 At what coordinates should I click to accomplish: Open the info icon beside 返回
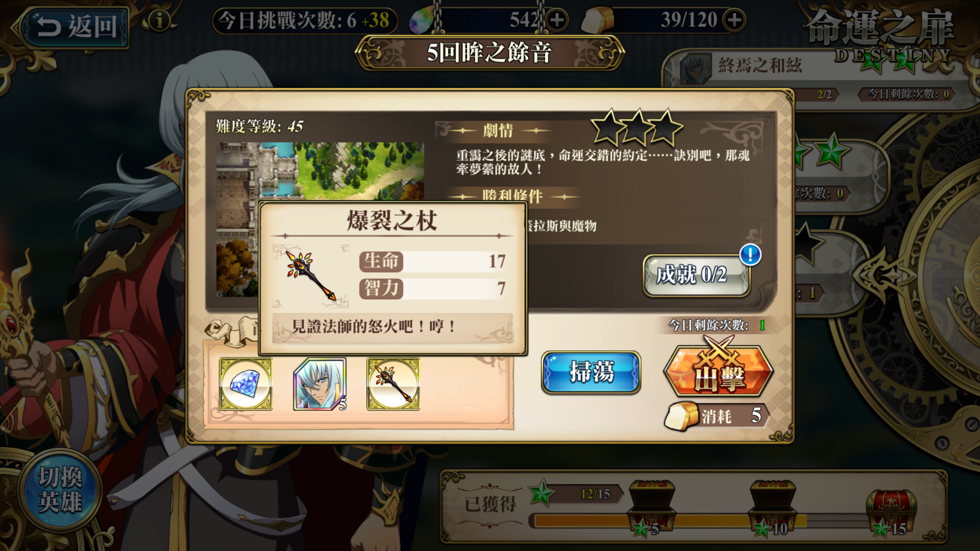pos(159,21)
